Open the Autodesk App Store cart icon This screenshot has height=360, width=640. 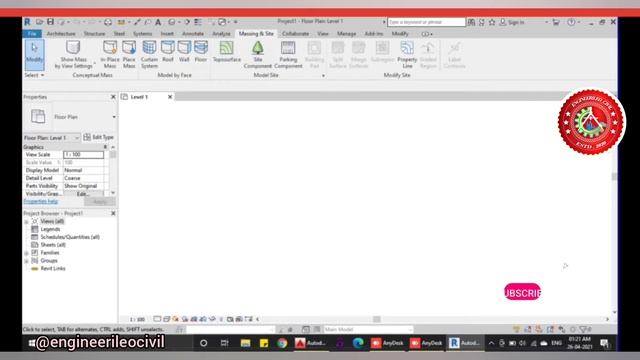tap(556, 22)
